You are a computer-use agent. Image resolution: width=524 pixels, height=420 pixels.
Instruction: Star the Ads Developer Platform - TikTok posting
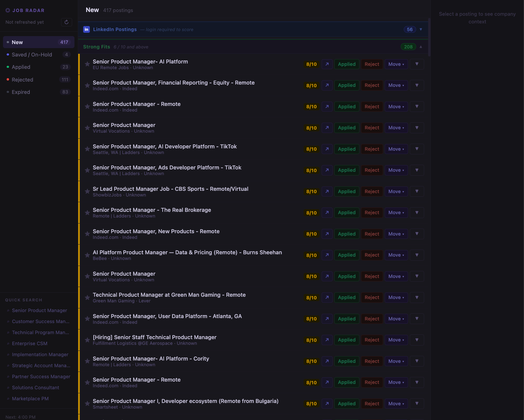(x=87, y=170)
